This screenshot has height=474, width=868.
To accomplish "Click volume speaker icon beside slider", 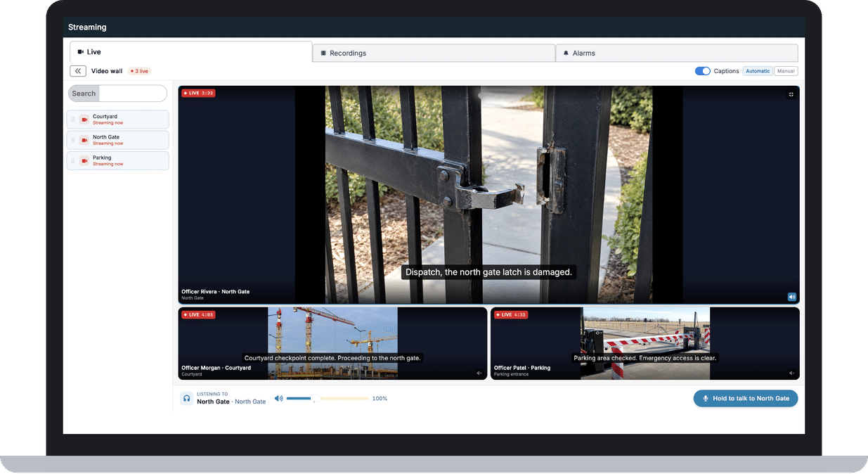I will 278,399.
